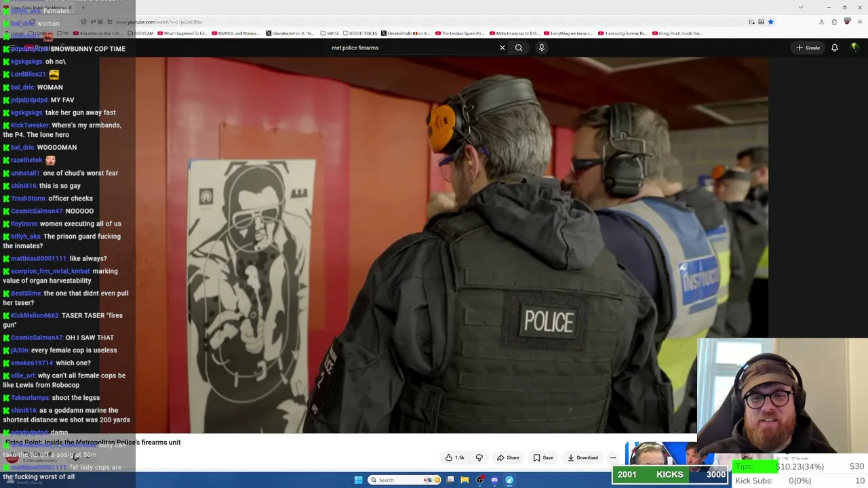Image resolution: width=868 pixels, height=488 pixels.
Task: Click the YouTube search magnifier button
Action: click(x=519, y=47)
